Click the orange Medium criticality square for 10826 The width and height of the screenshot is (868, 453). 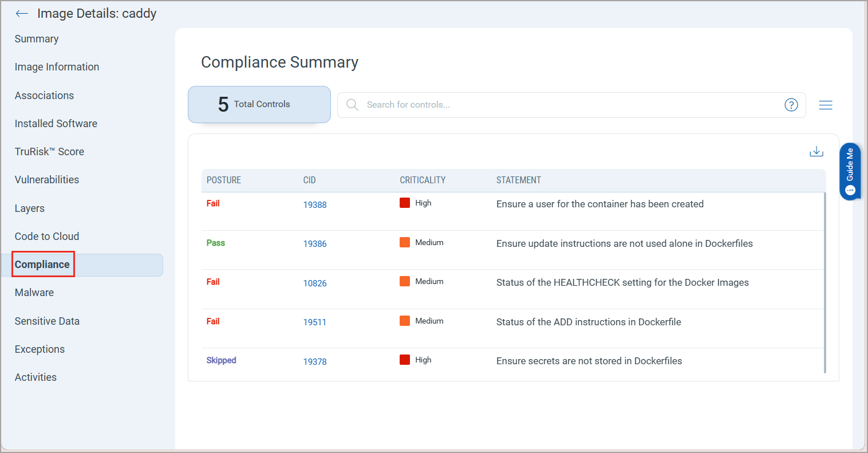(x=405, y=281)
